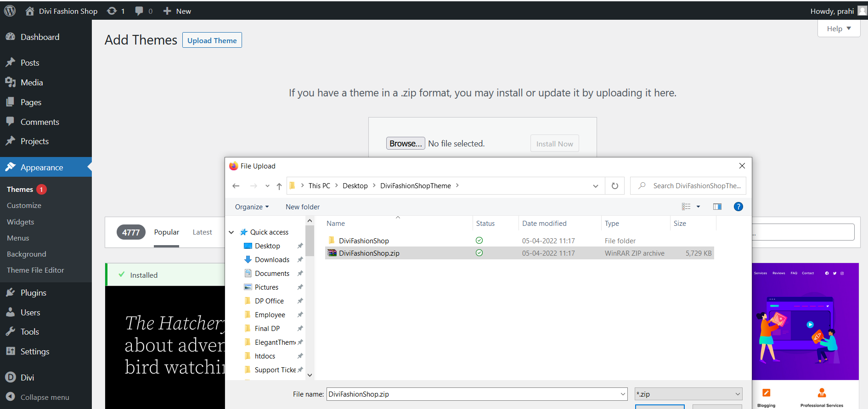Click Desktop in the address path
The height and width of the screenshot is (409, 868).
coord(355,186)
